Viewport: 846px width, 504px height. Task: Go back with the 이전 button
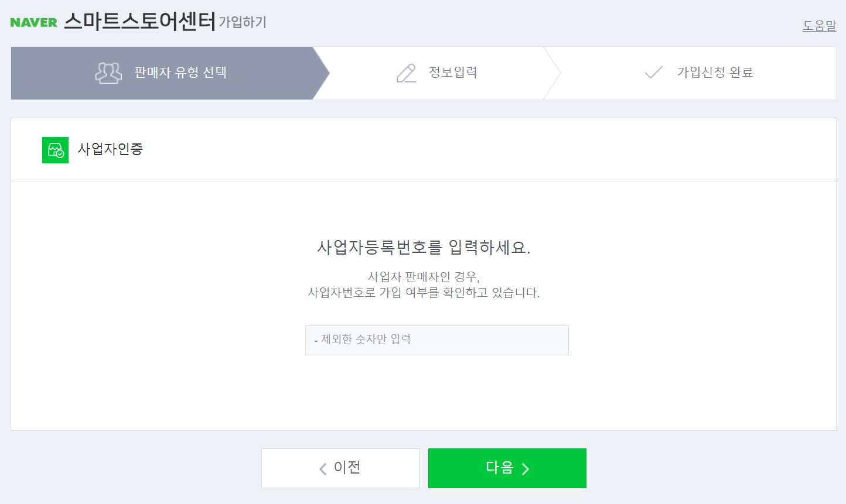click(340, 468)
